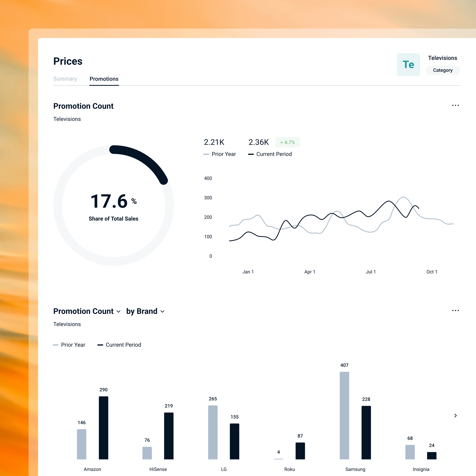
Task: Click the 6.7% increase badge
Action: [288, 142]
